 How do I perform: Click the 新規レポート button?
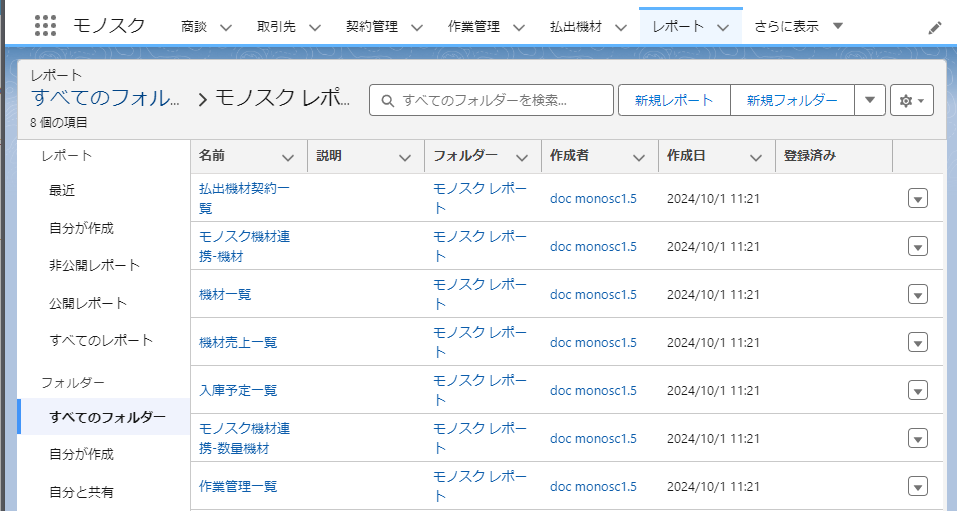tap(675, 100)
